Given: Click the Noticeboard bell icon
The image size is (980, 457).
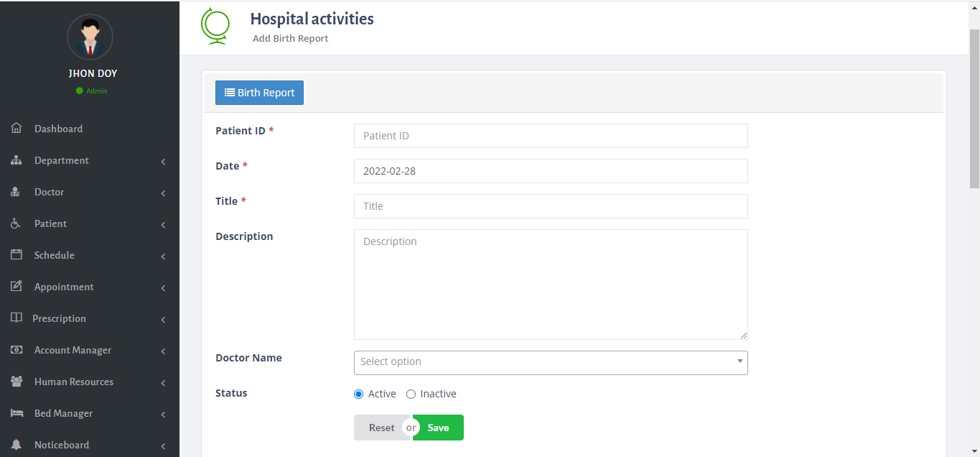Looking at the screenshot, I should click(16, 444).
